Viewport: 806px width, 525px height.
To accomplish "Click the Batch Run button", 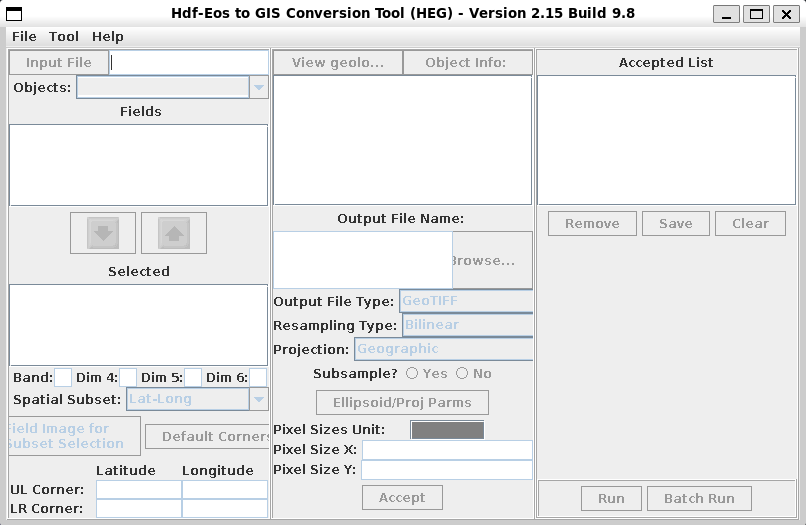I will coord(699,498).
